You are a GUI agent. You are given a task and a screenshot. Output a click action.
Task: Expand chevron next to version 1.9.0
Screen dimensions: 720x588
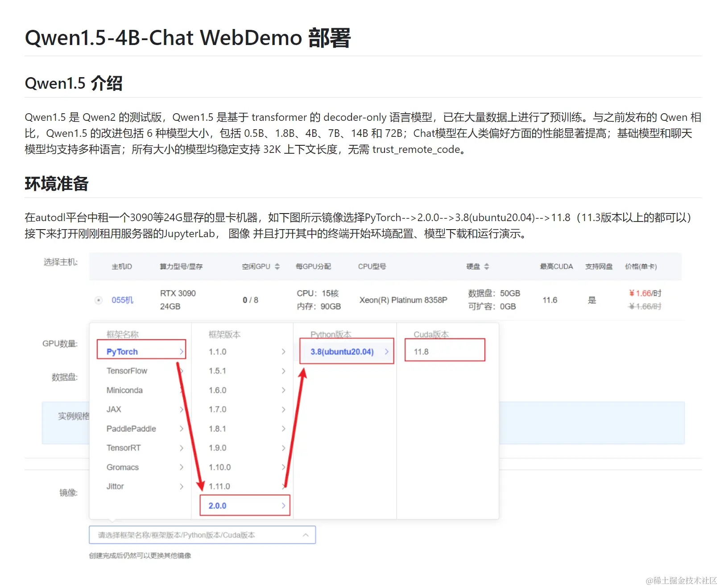[x=283, y=448]
